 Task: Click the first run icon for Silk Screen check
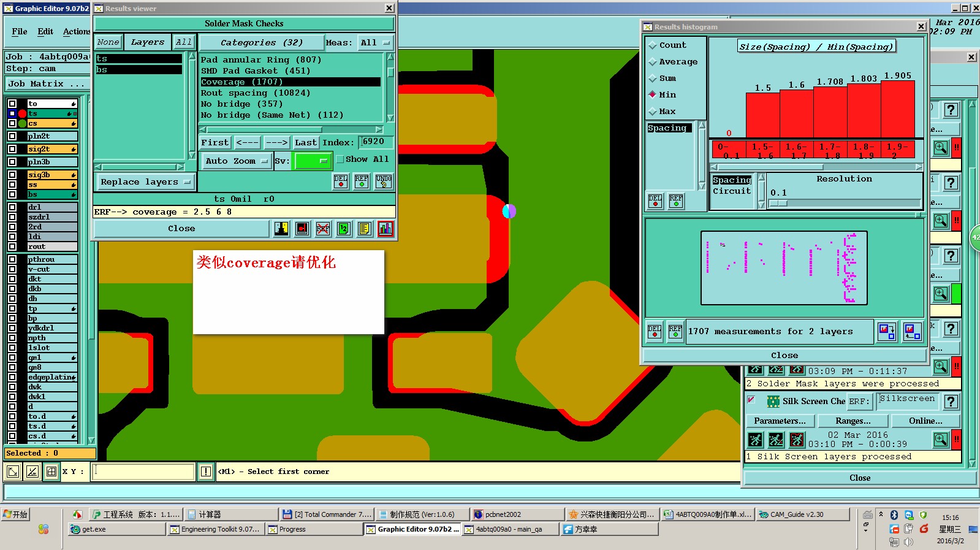pos(756,440)
